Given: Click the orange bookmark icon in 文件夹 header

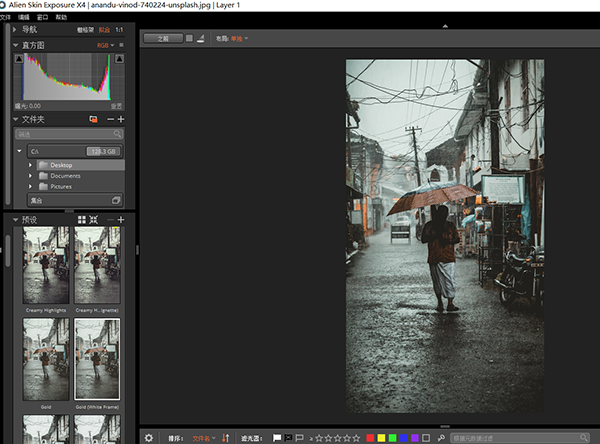Looking at the screenshot, I should point(93,119).
